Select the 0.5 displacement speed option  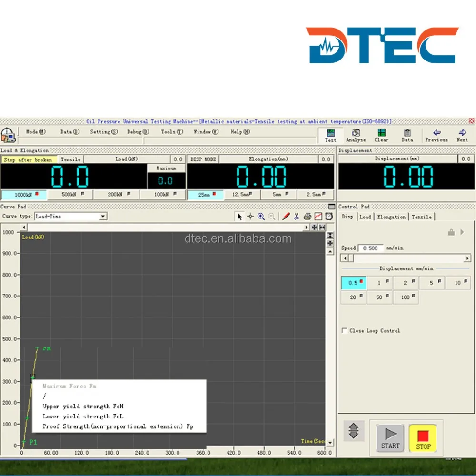353,282
